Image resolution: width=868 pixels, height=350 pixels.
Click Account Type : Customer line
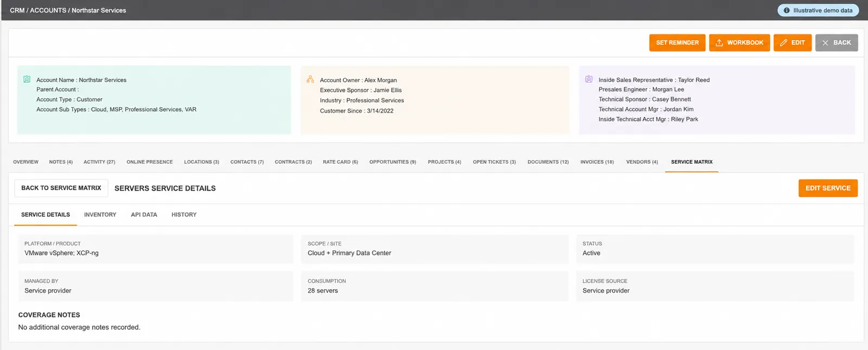[x=69, y=100]
